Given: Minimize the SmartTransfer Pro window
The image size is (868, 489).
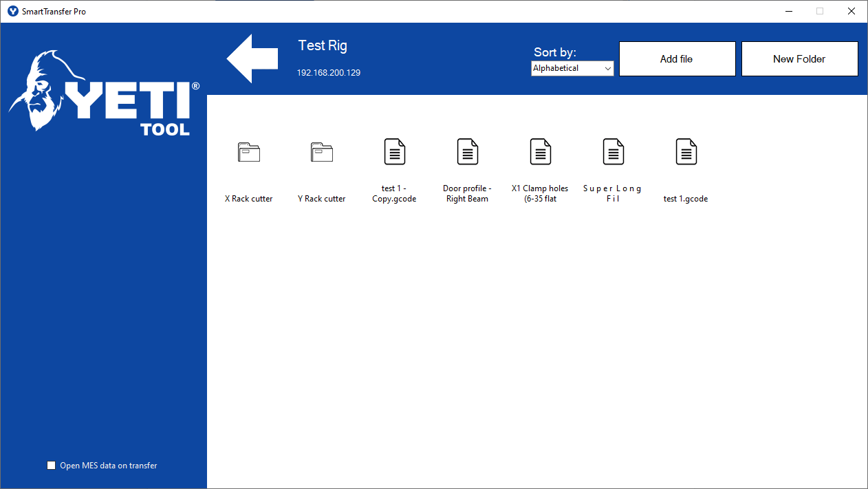Looking at the screenshot, I should tap(788, 11).
